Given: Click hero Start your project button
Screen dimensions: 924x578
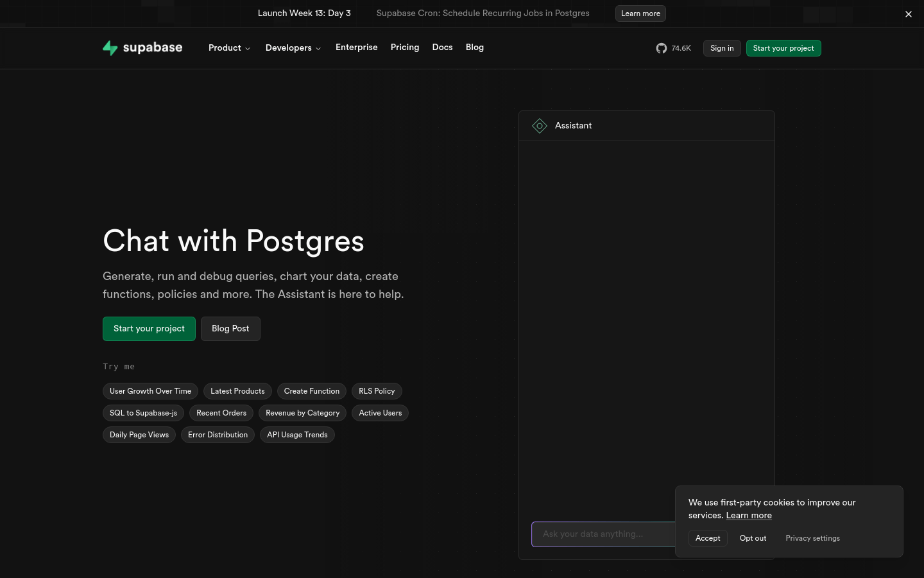Looking at the screenshot, I should coord(149,329).
